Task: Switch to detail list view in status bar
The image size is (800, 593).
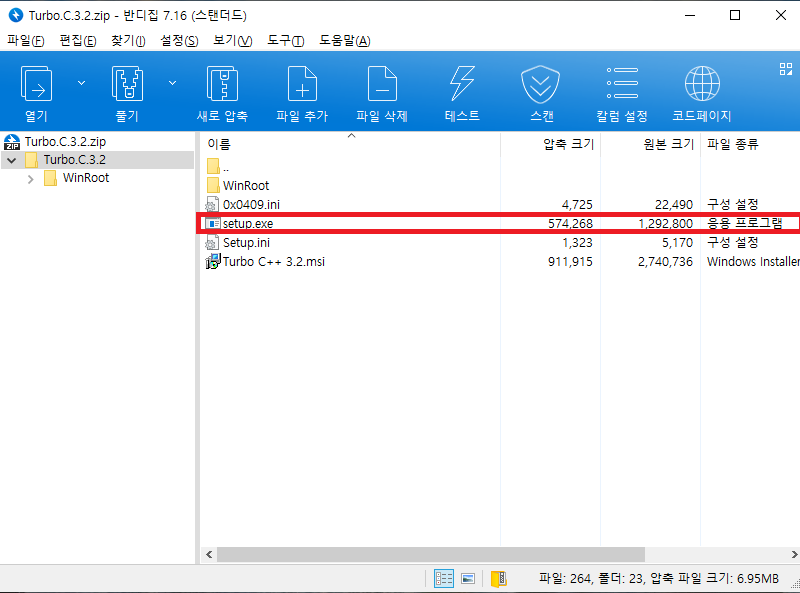Action: [443, 579]
